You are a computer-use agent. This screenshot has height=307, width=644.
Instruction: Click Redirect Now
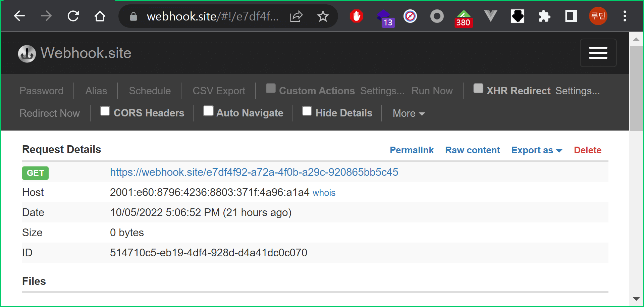pos(50,113)
